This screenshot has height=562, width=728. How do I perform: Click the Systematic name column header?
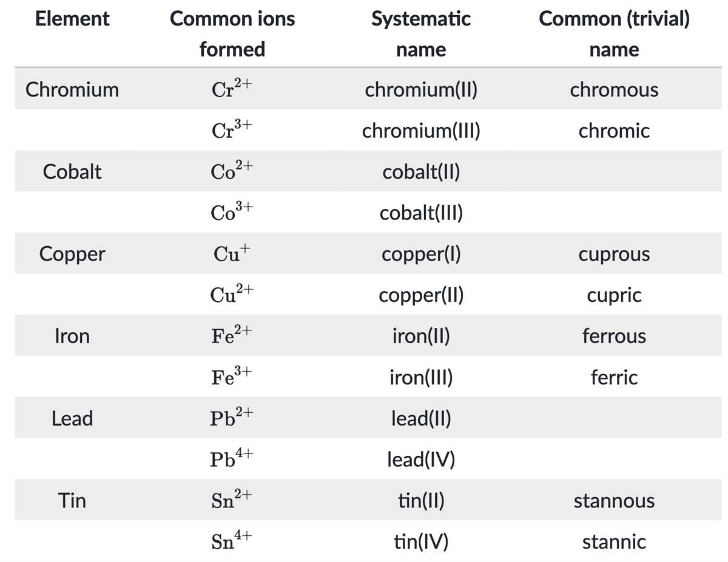pyautogui.click(x=420, y=33)
